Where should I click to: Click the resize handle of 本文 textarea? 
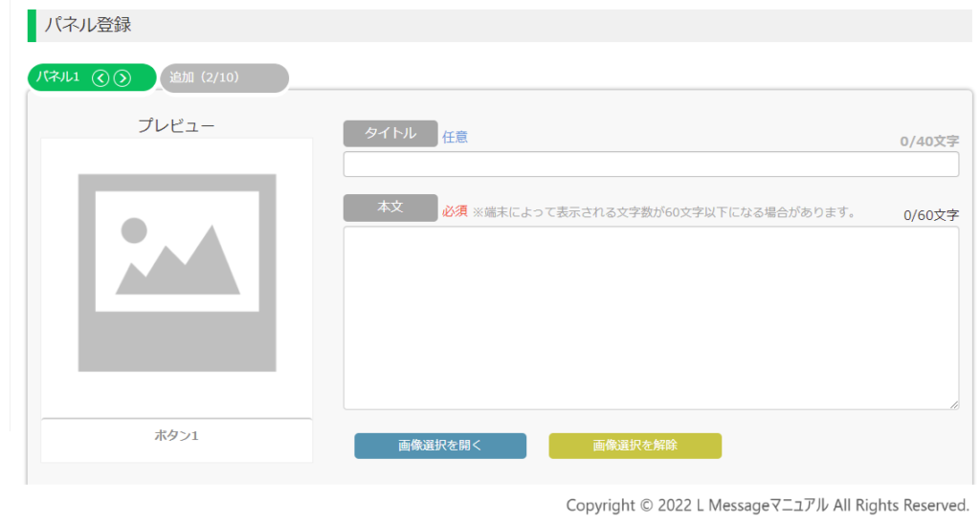954,405
